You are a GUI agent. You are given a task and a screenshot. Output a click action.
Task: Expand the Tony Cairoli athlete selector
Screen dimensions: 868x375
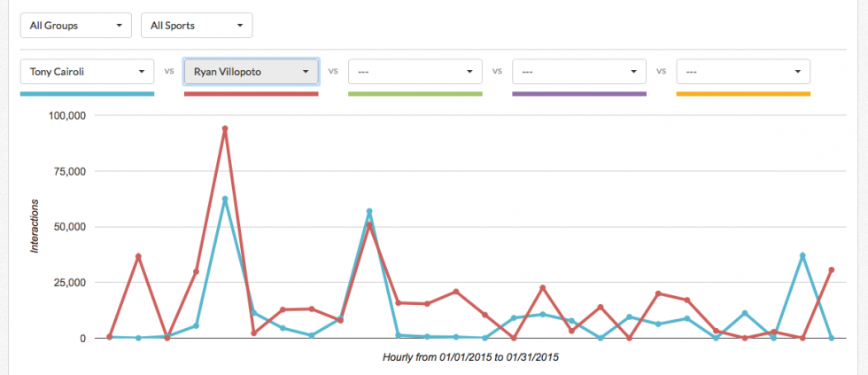coord(87,71)
